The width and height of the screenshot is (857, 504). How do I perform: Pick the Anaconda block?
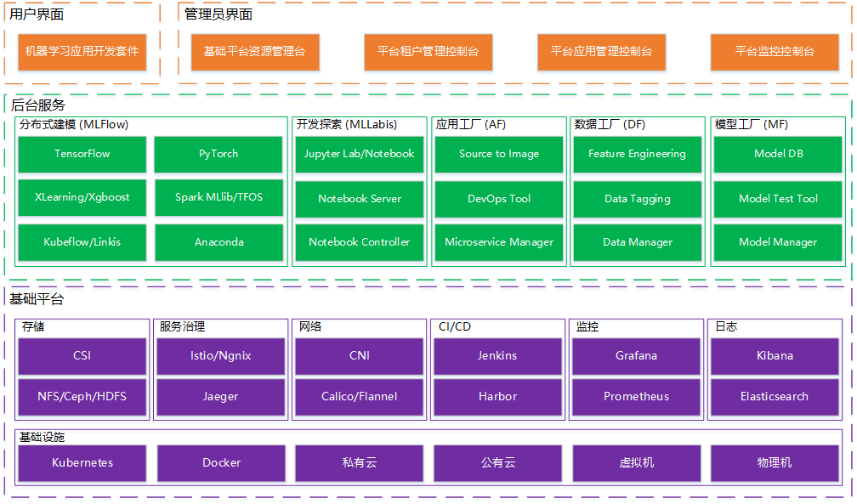pyautogui.click(x=219, y=242)
